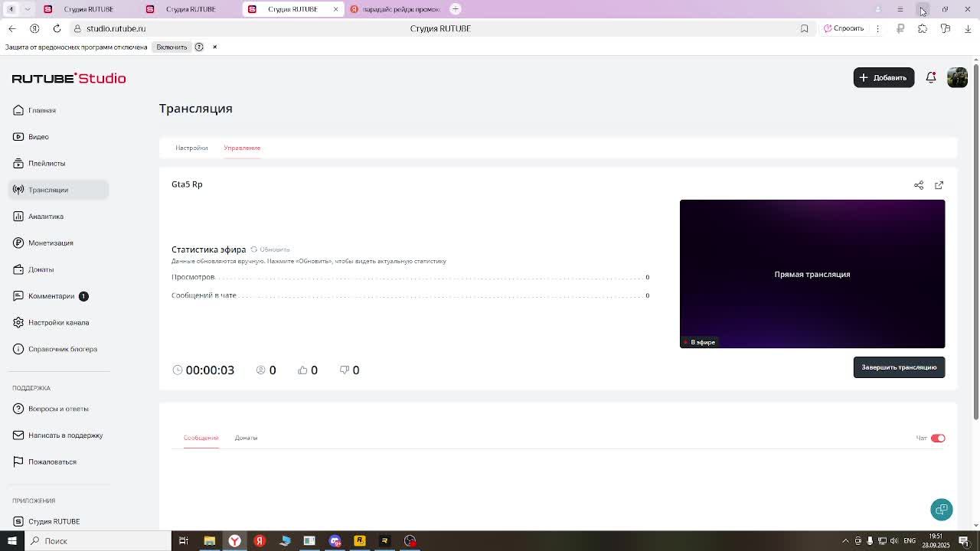Open Видео section in sidebar
The image size is (980, 551).
(x=59, y=137)
